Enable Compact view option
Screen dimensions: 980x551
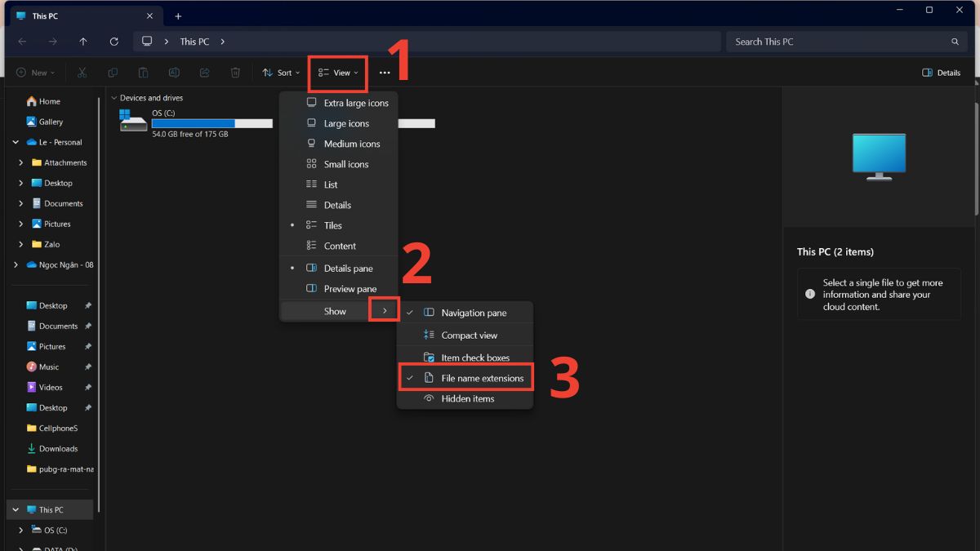(465, 335)
